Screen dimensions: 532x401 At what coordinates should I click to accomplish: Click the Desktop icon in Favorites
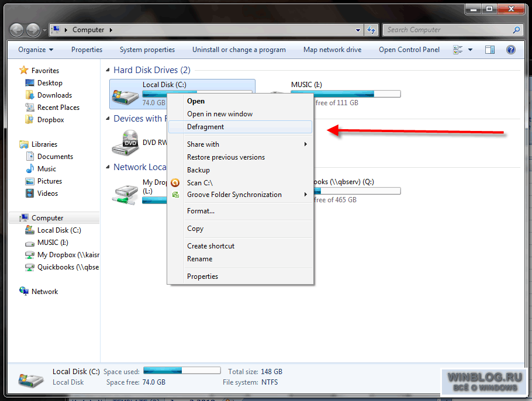pyautogui.click(x=30, y=83)
